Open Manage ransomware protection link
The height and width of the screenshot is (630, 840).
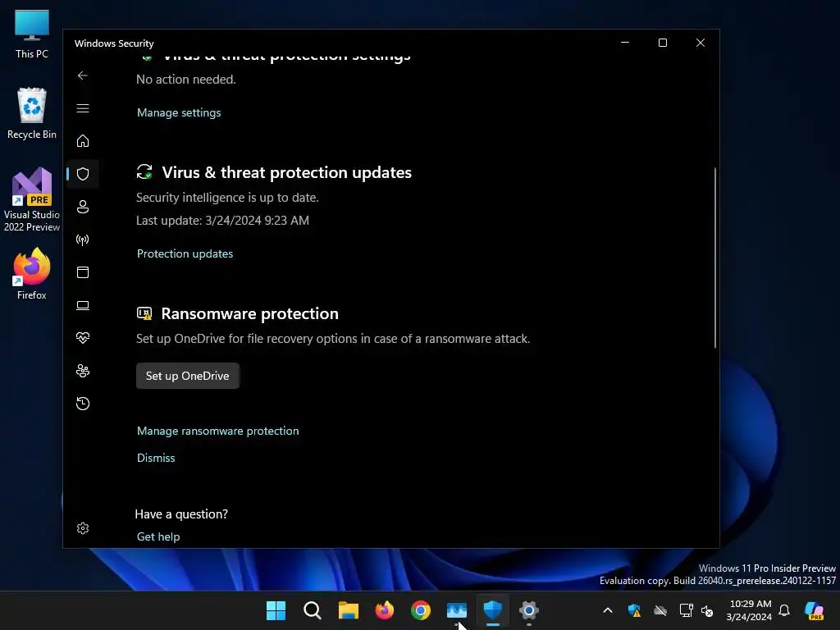coord(218,431)
